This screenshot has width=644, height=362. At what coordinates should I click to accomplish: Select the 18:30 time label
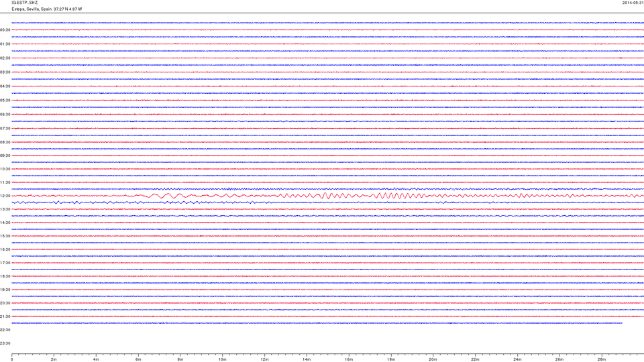[5, 276]
